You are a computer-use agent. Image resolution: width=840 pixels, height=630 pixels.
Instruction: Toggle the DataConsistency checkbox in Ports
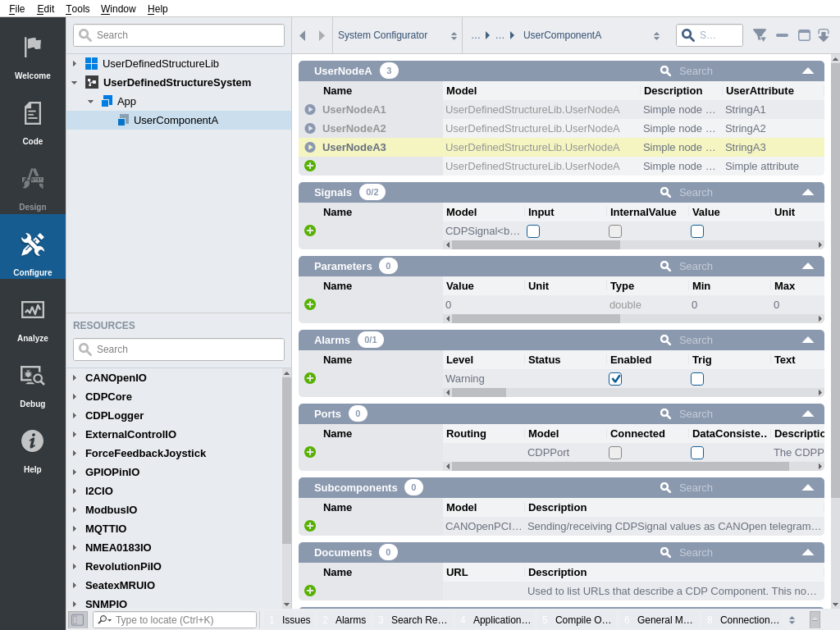pyautogui.click(x=697, y=453)
